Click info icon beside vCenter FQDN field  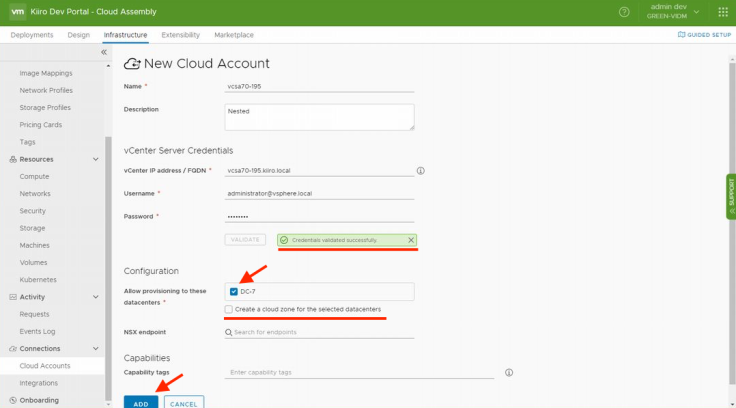[421, 171]
